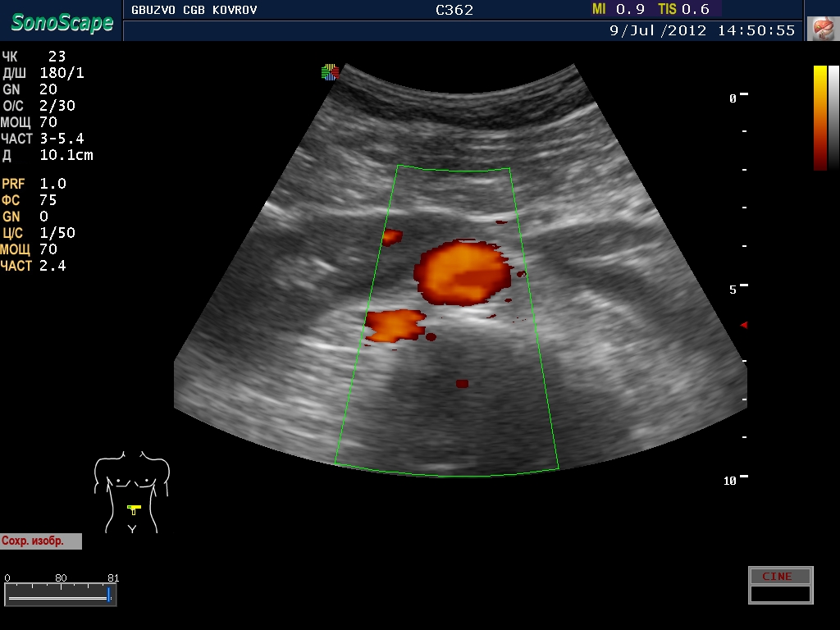Click the abdomen exam preset icon
Viewport: 840px width, 630px height.
(820, 29)
